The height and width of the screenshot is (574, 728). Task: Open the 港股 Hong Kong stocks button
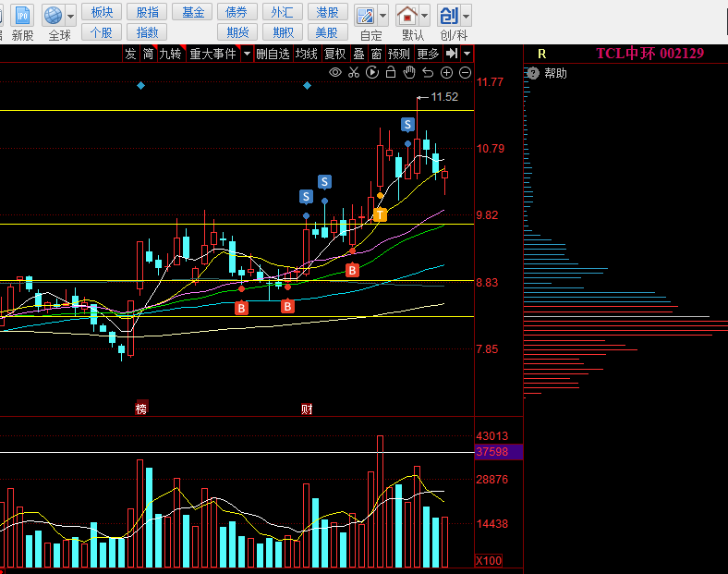(x=327, y=12)
